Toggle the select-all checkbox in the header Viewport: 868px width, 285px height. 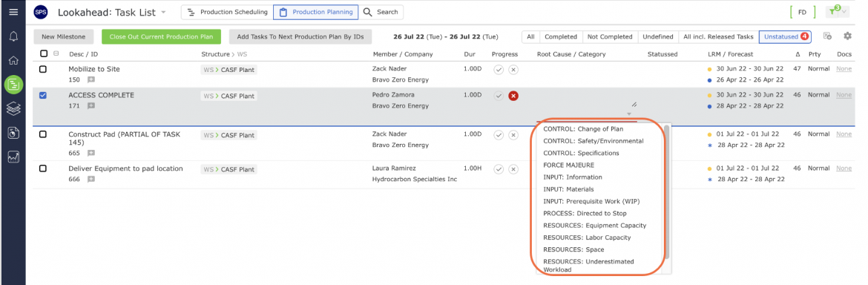click(44, 53)
